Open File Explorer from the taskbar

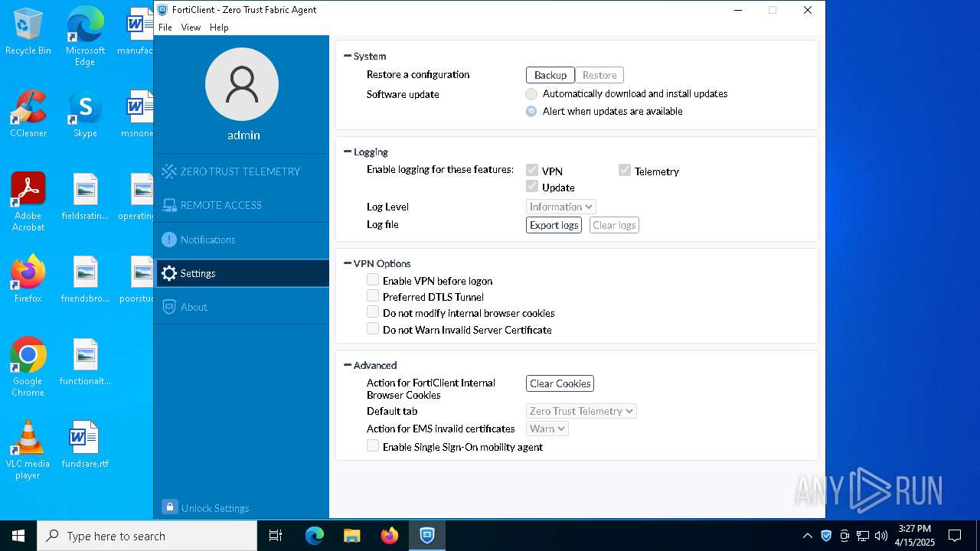[352, 536]
